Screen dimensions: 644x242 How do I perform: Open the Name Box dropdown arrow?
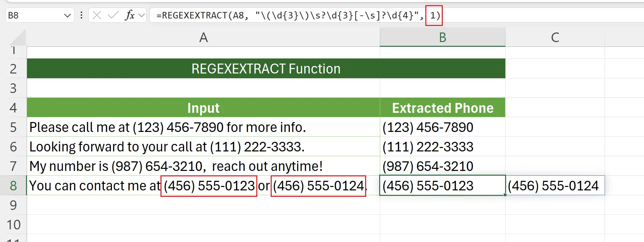[67, 15]
